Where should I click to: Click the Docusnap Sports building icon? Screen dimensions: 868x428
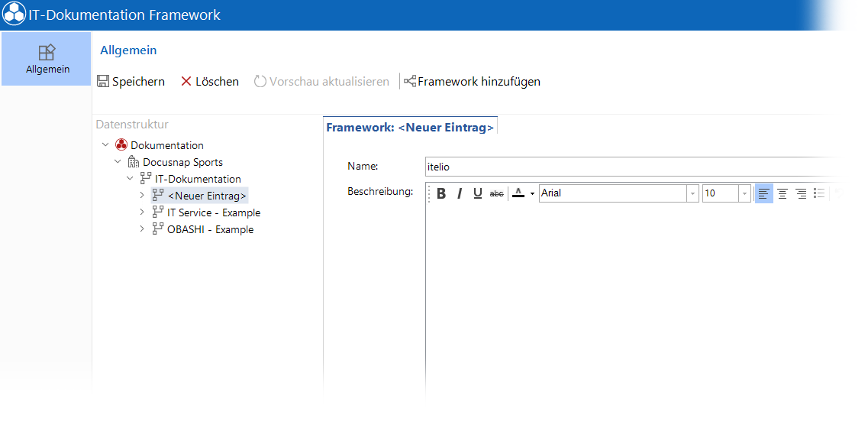point(134,162)
